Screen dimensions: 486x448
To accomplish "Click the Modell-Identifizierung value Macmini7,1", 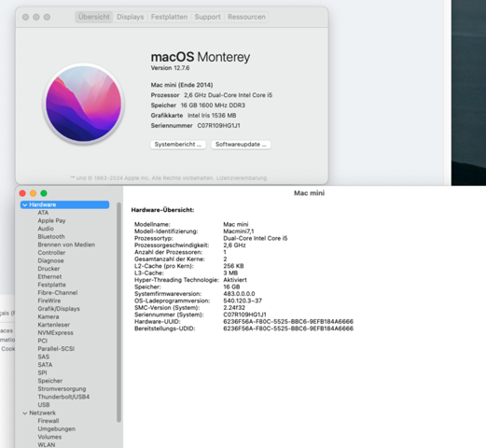I will click(x=239, y=231).
